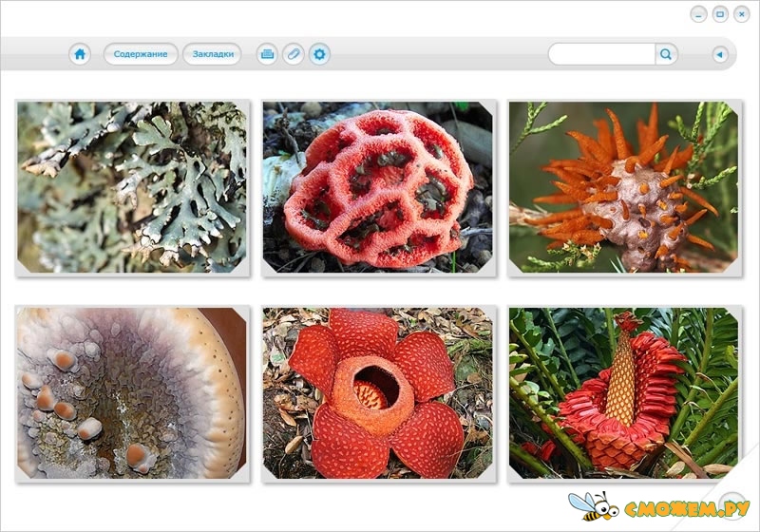Go to the Home page icon
760x532 pixels.
[80, 54]
